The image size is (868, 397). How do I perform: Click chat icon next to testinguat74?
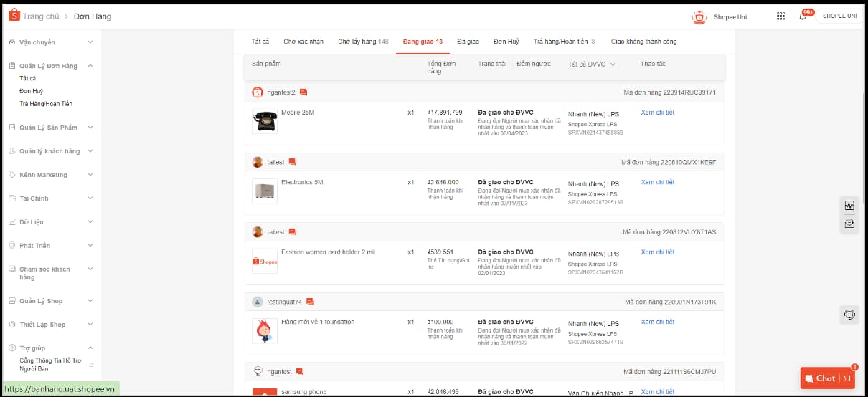click(x=310, y=302)
